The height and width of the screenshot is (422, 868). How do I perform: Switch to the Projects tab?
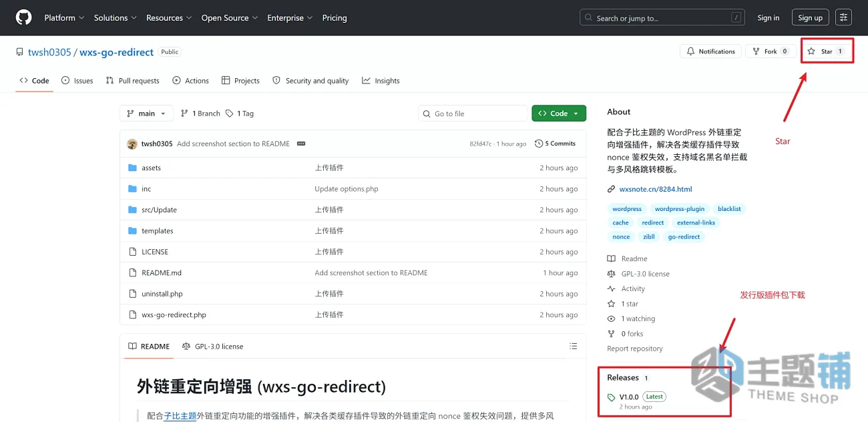click(x=240, y=81)
